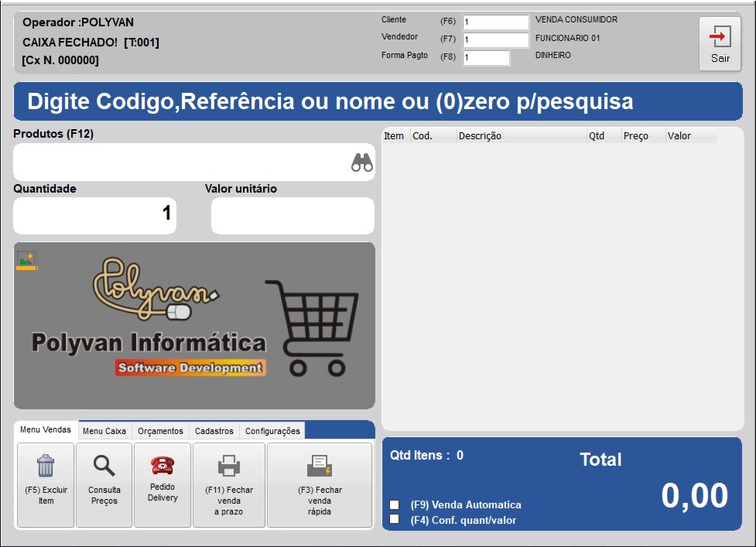Click the Qtd column header
Screen dimensions: 756x547
coord(604,136)
